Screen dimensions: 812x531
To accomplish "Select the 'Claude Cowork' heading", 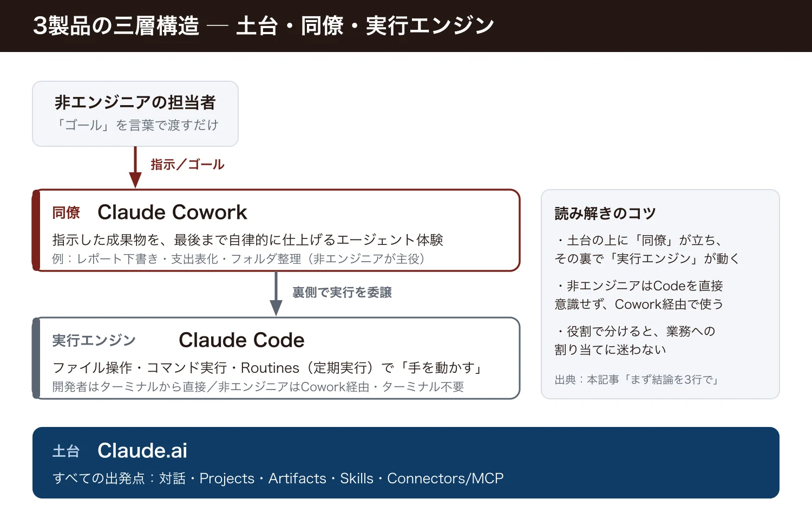I will 172,212.
